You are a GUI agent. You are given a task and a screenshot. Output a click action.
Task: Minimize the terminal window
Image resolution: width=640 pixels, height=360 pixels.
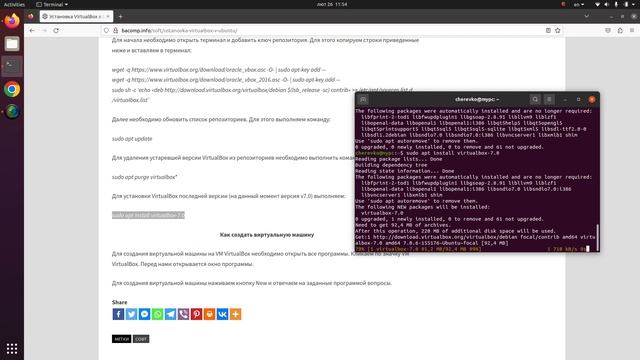(x=565, y=99)
